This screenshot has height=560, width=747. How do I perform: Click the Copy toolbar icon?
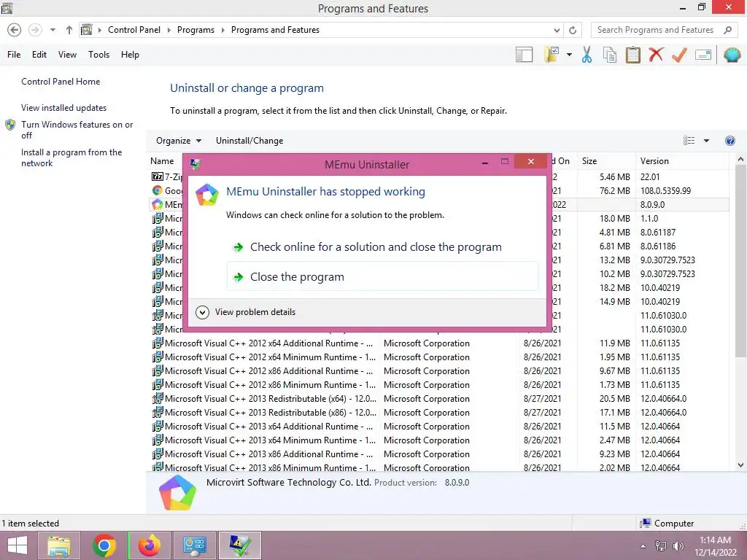tap(610, 55)
